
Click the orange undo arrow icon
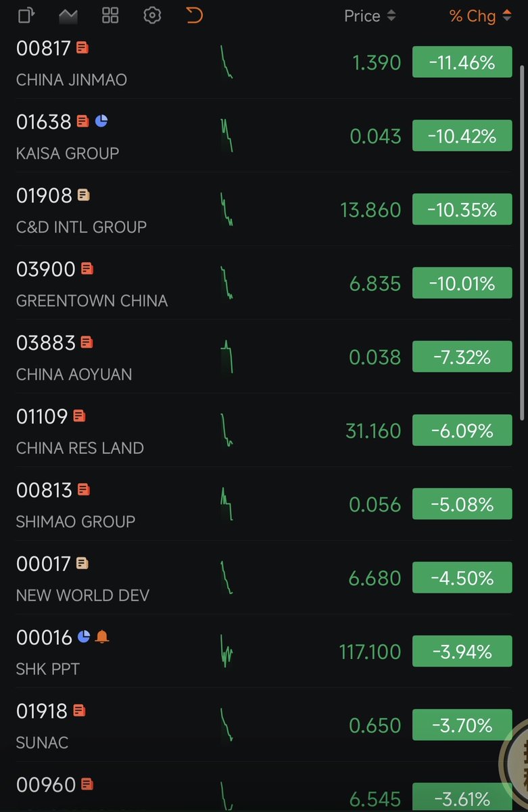click(x=194, y=15)
